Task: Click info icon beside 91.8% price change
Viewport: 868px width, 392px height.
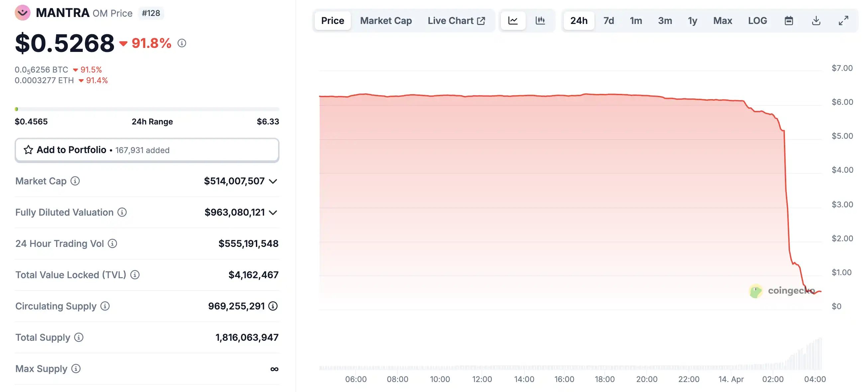Action: [x=182, y=43]
